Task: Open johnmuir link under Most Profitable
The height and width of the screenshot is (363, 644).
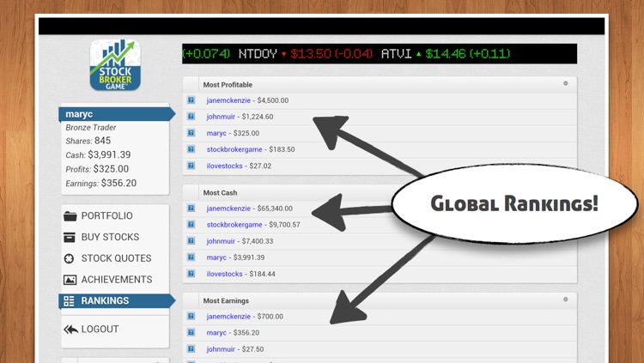Action: 221,117
